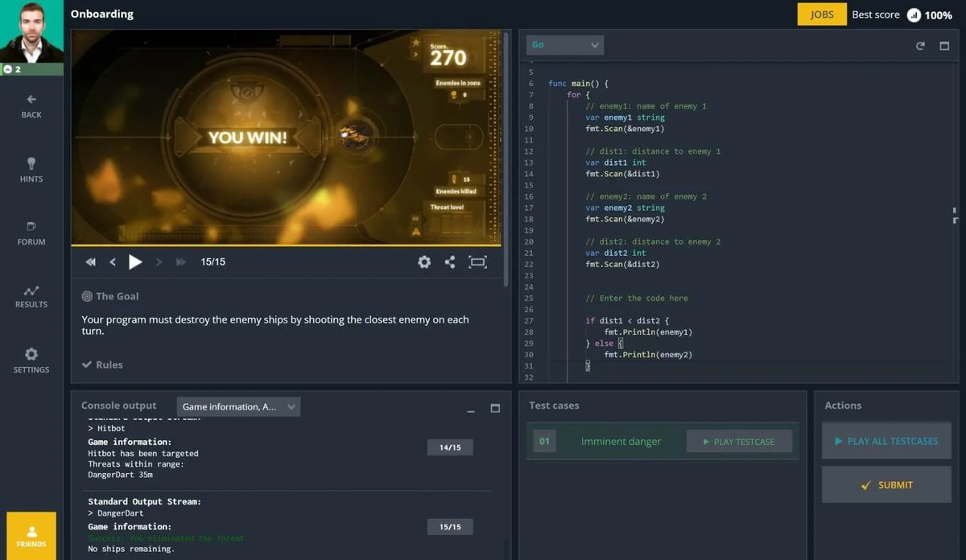This screenshot has width=966, height=560.
Task: Click the Onboarding title
Action: [x=102, y=14]
